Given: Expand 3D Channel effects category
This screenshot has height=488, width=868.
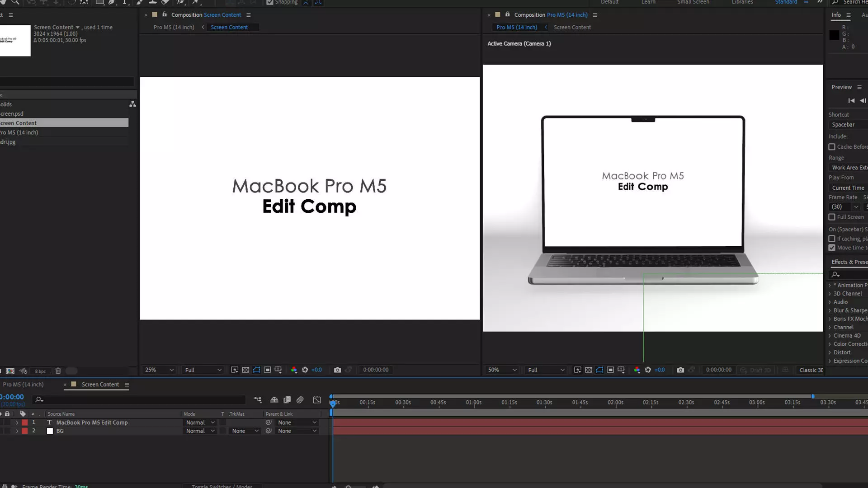Looking at the screenshot, I should click(830, 294).
